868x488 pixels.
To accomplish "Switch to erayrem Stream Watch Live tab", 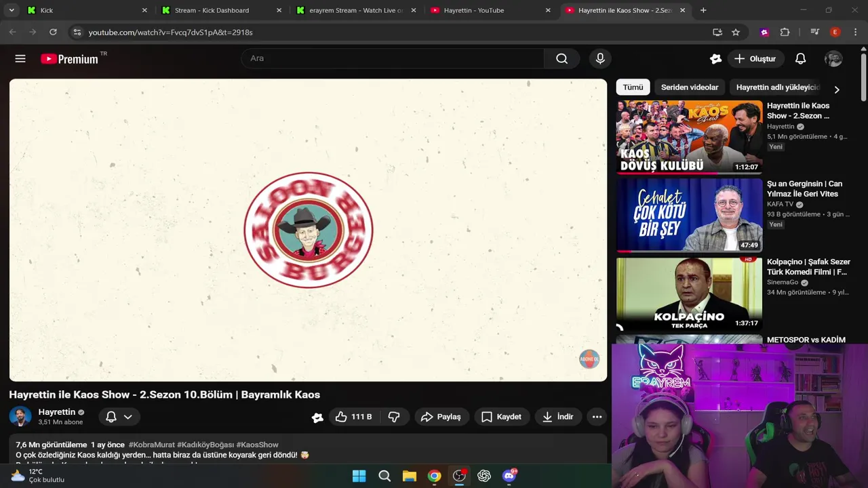I will (x=355, y=10).
